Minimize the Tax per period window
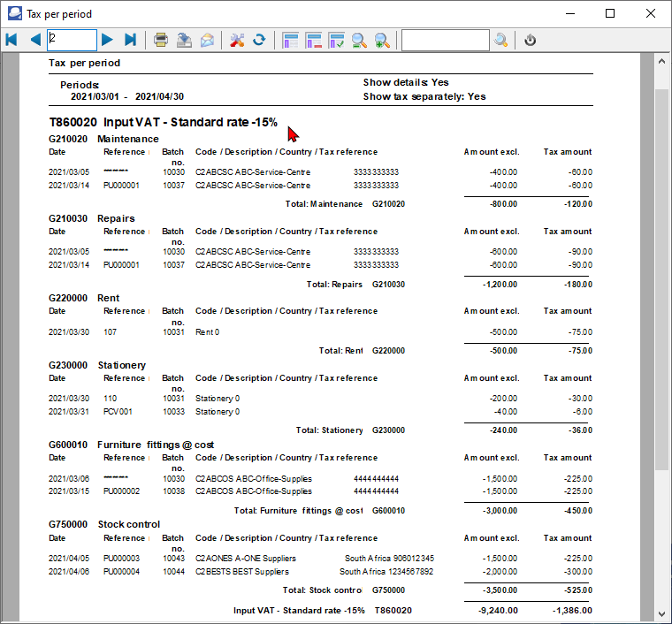 pos(570,13)
